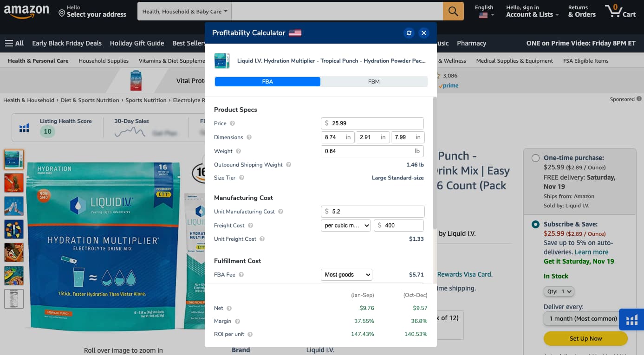The width and height of the screenshot is (644, 355).
Task: Click the Amazon search text box
Action: (x=338, y=11)
